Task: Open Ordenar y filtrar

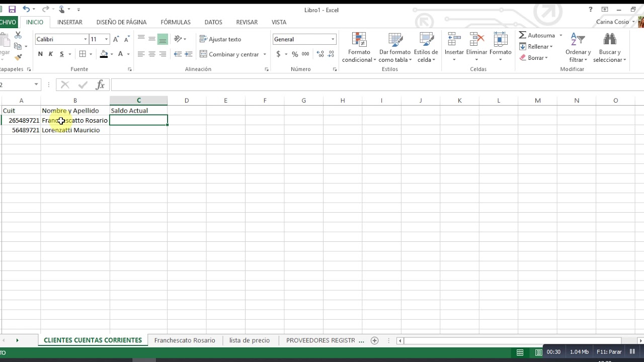Action: [x=578, y=48]
